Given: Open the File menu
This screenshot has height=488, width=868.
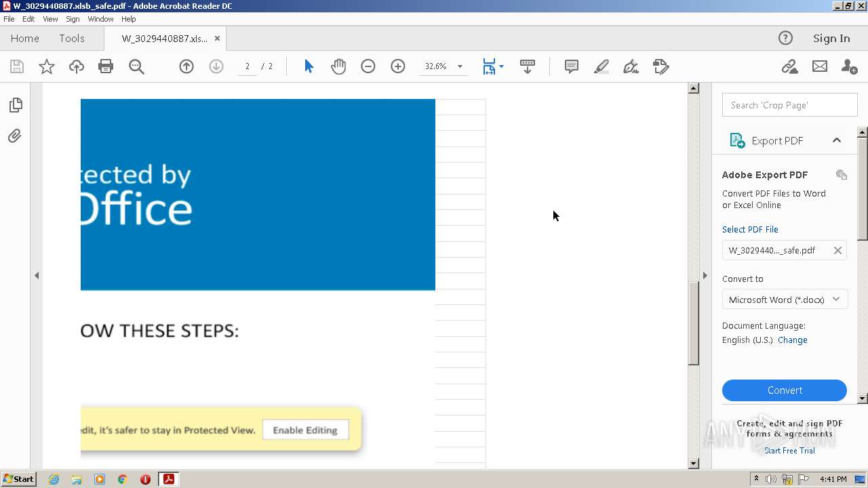Looking at the screenshot, I should click(x=9, y=19).
